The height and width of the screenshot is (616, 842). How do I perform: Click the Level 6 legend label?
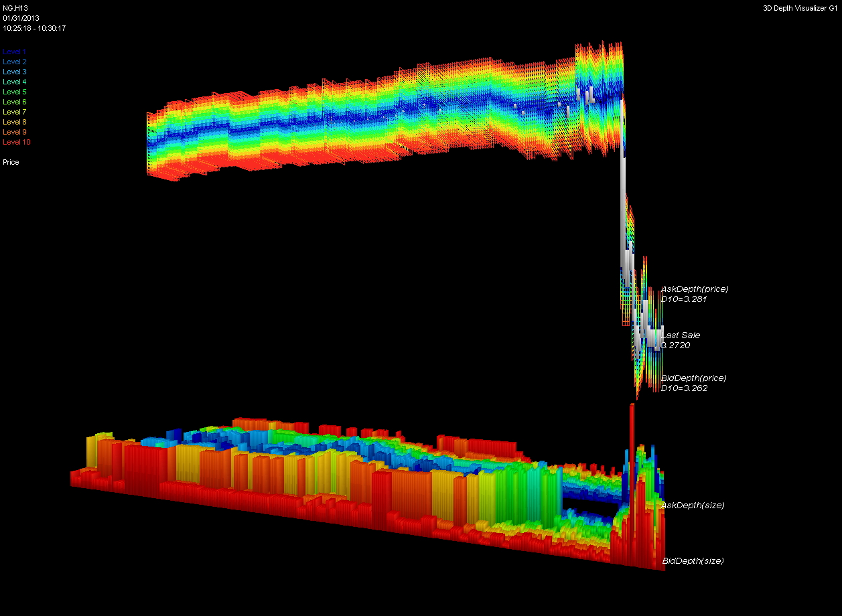coord(14,102)
